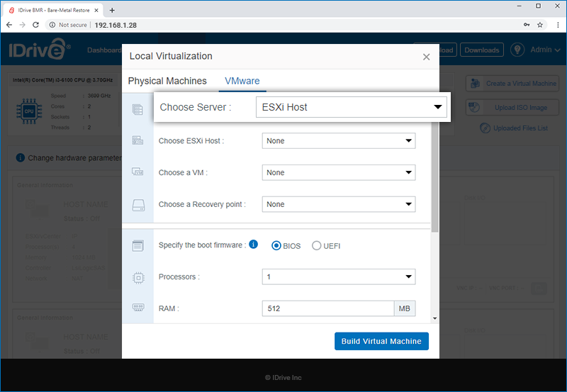Open the Choose a Recovery point dropdown
Screen dimensions: 567x392
339,204
